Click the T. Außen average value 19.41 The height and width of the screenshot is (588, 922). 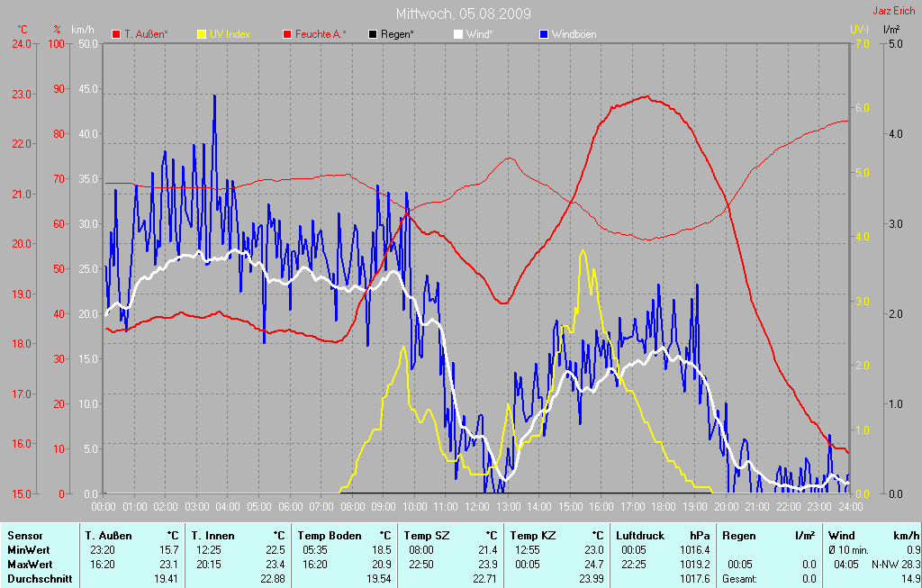(167, 579)
